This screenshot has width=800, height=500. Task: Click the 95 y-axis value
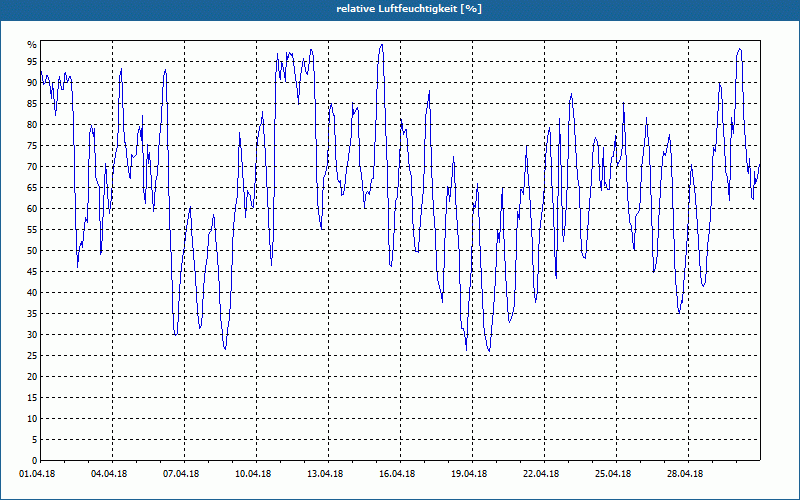coord(32,62)
